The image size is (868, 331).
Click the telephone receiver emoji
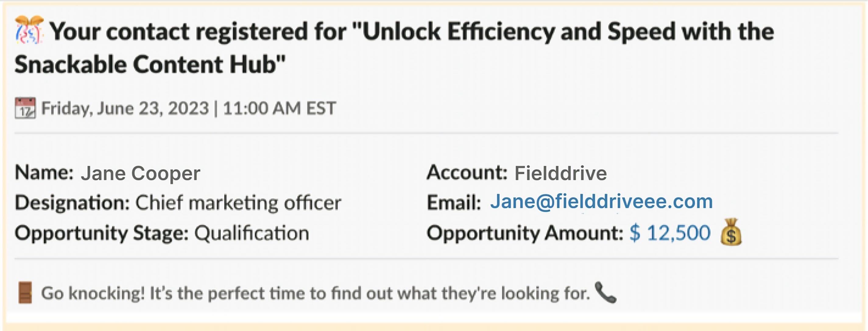tap(605, 292)
